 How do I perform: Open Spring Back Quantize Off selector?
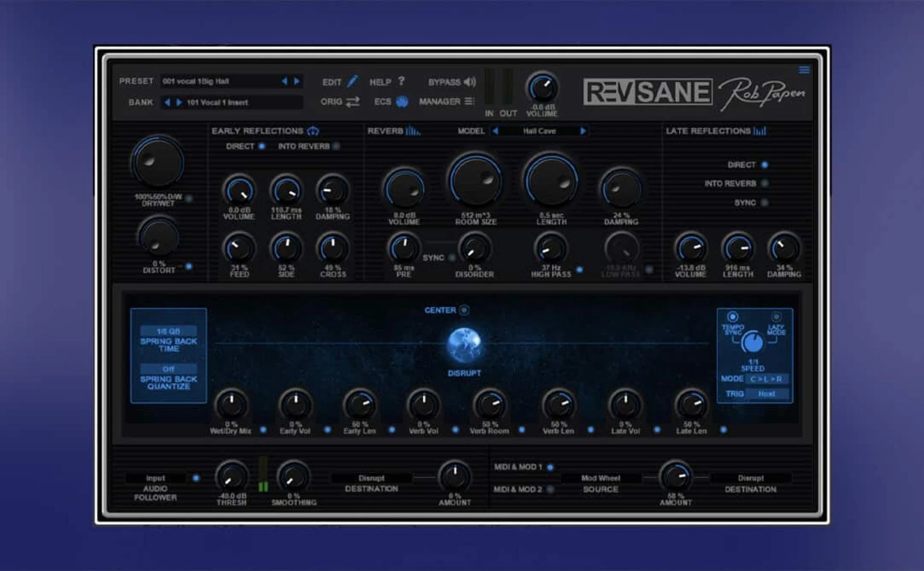(168, 369)
